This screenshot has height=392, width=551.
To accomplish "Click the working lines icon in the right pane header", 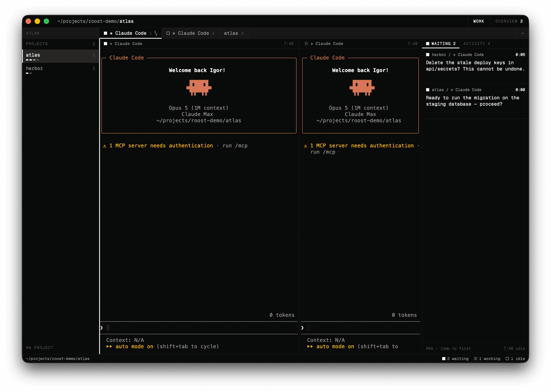I will pos(306,43).
